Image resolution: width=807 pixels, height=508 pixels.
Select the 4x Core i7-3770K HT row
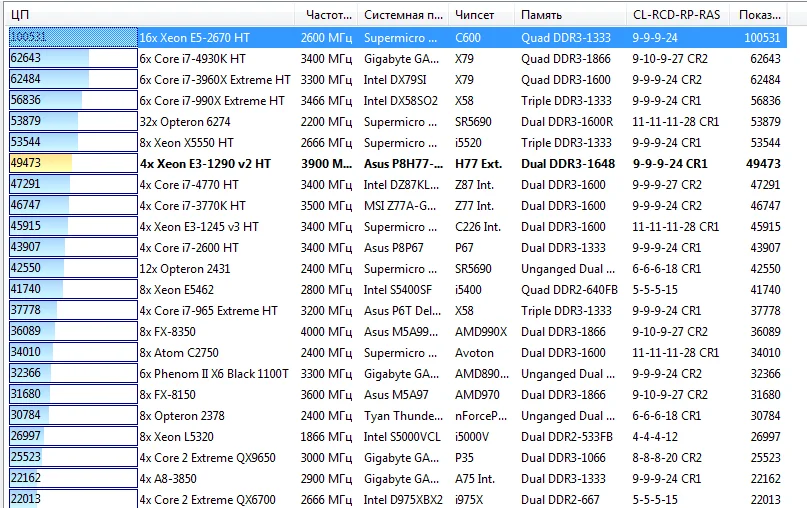click(x=398, y=206)
